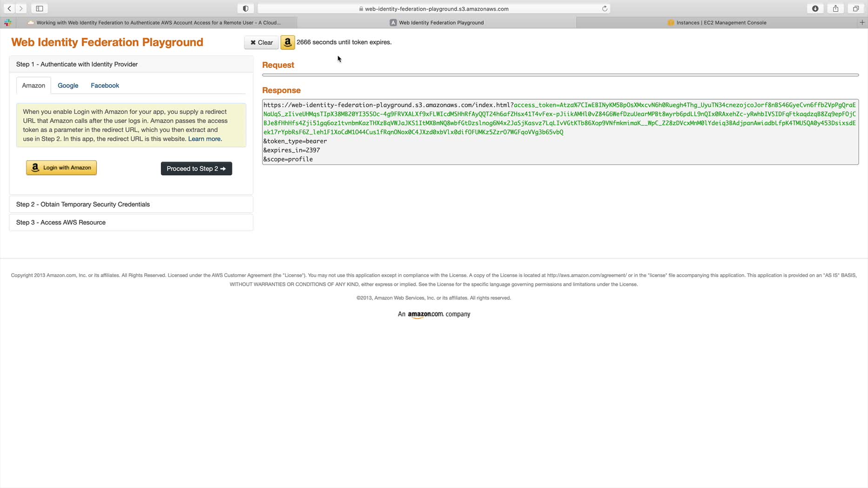This screenshot has height=488, width=868.
Task: Click the &token_type=bearer line
Action: (x=295, y=141)
